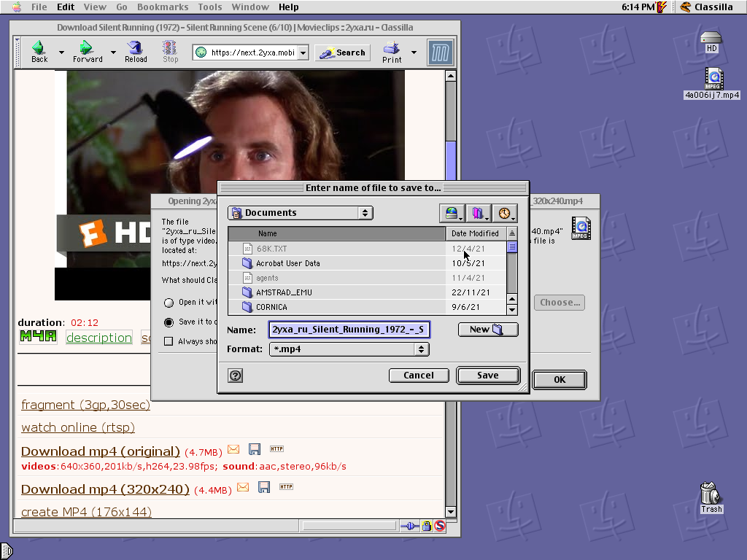Image resolution: width=747 pixels, height=560 pixels.
Task: Open the Help menu
Action: tap(289, 7)
